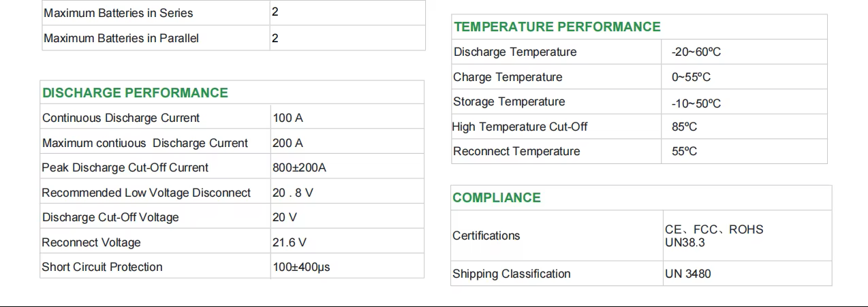Screen dimensions: 868x307
Task: Select the Charge Temperature 0~55ºC value
Action: [691, 77]
